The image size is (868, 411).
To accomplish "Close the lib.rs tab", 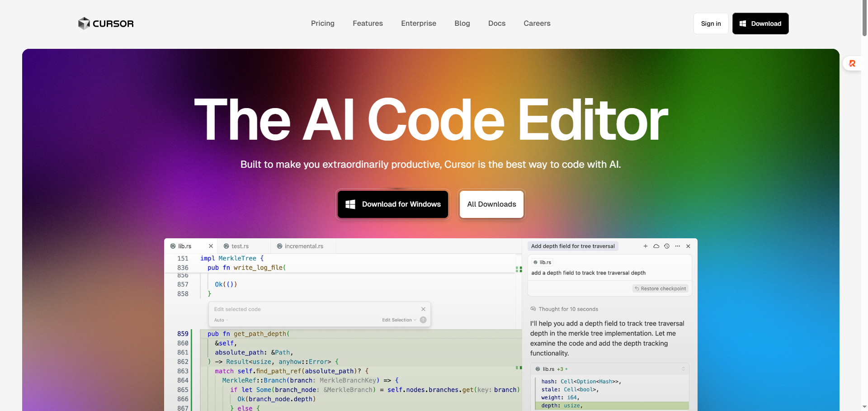I will coord(211,246).
